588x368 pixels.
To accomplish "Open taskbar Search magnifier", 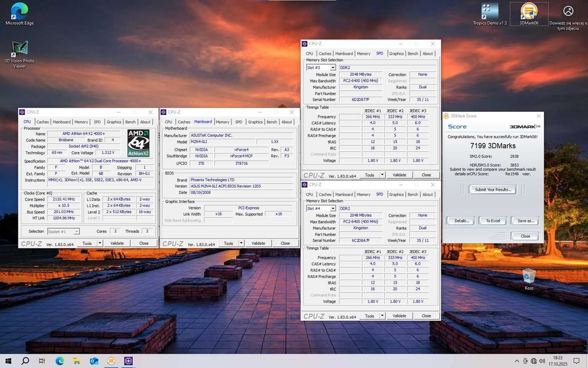I will (25, 361).
